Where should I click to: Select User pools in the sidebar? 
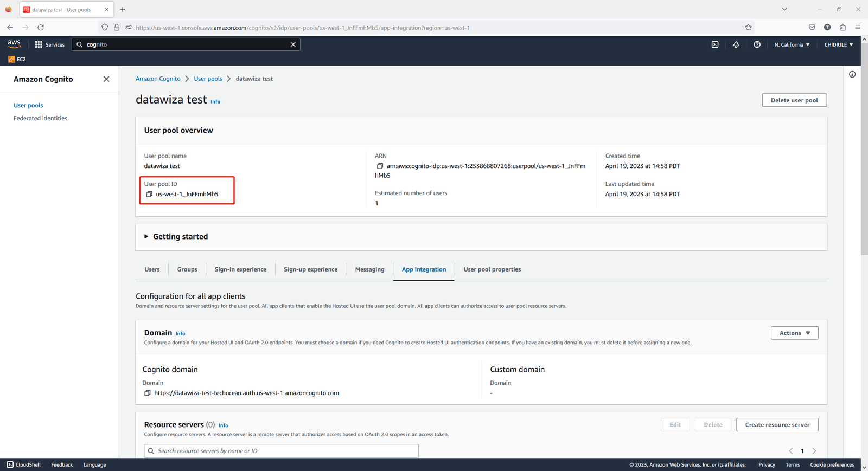(28, 105)
